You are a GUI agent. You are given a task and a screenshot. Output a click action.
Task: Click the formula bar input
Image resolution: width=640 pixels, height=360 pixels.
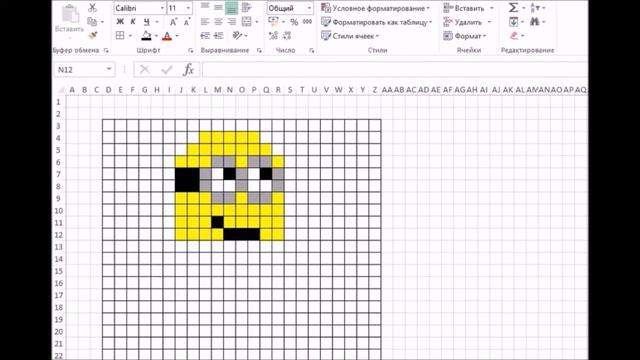(x=394, y=70)
